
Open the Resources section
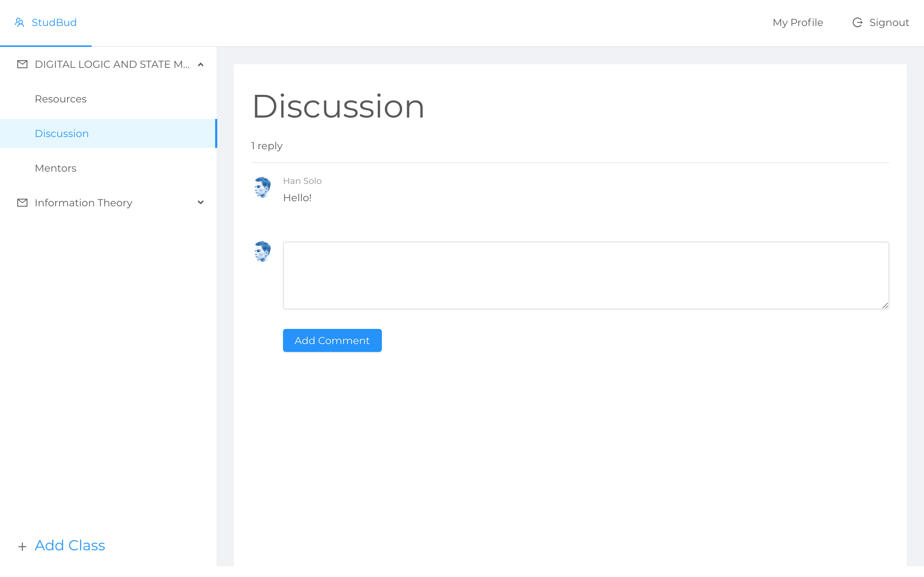click(x=61, y=99)
